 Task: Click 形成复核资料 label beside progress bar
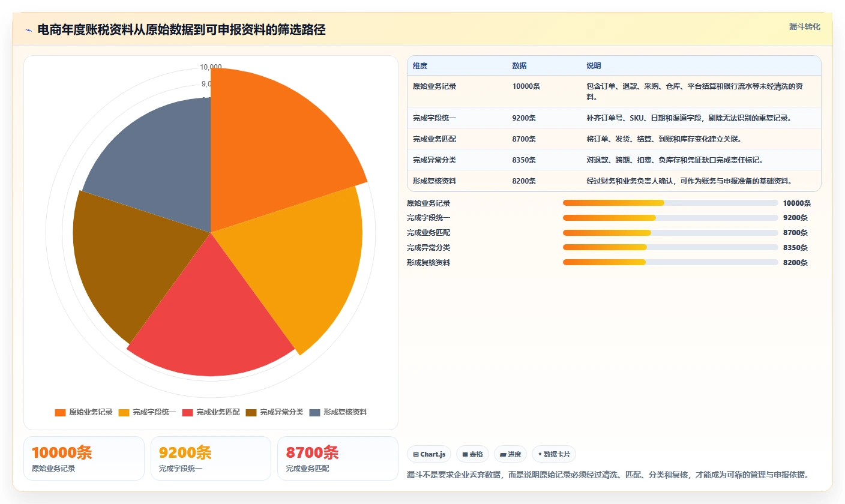pos(429,263)
